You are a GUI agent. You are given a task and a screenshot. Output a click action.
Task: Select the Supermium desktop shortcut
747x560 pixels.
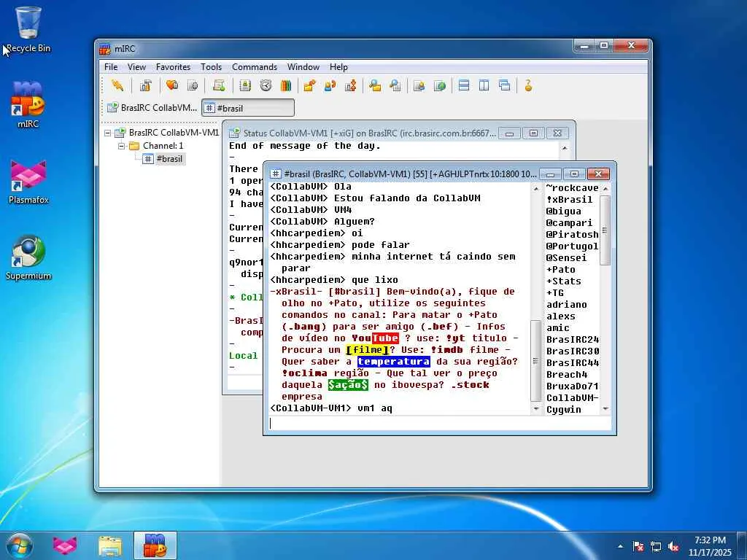[x=28, y=257]
